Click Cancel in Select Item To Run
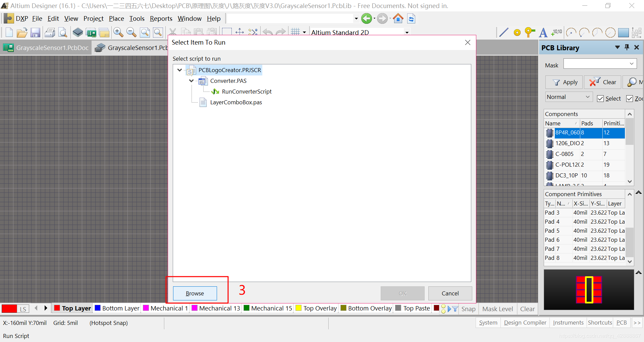 [450, 293]
